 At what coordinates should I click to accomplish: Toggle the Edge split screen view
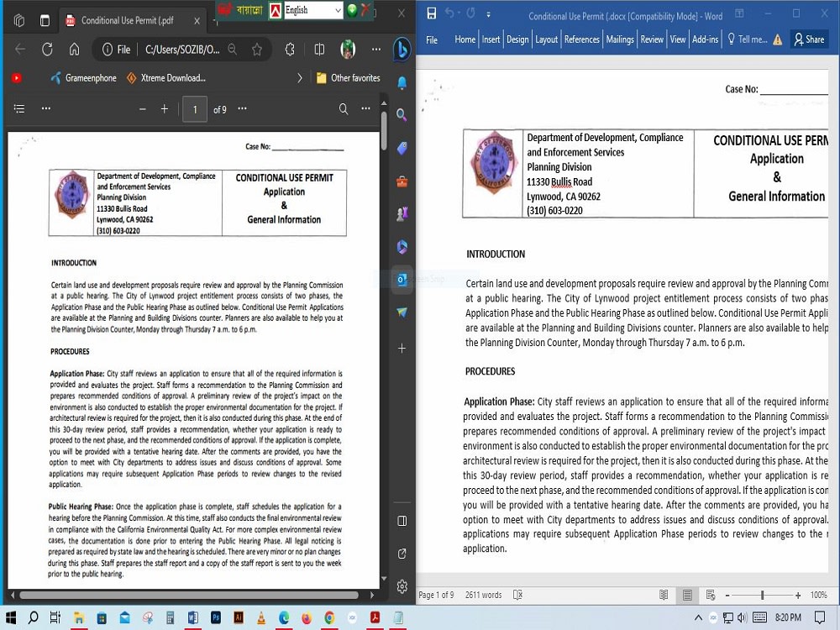319,50
